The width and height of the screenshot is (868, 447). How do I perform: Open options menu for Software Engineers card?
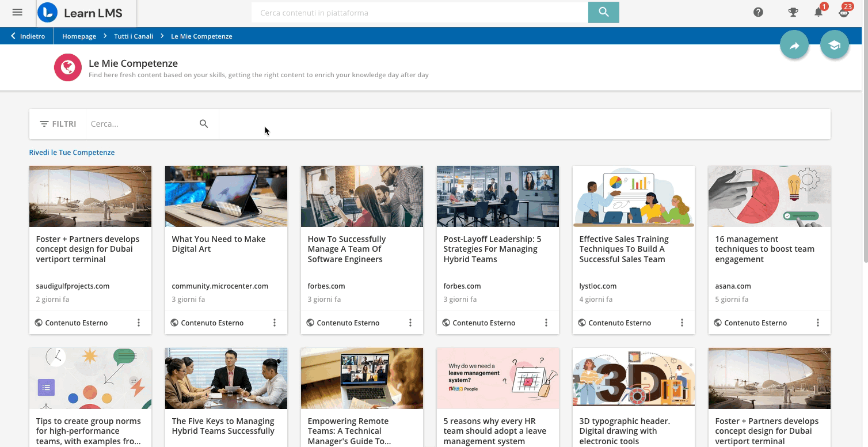(x=410, y=323)
